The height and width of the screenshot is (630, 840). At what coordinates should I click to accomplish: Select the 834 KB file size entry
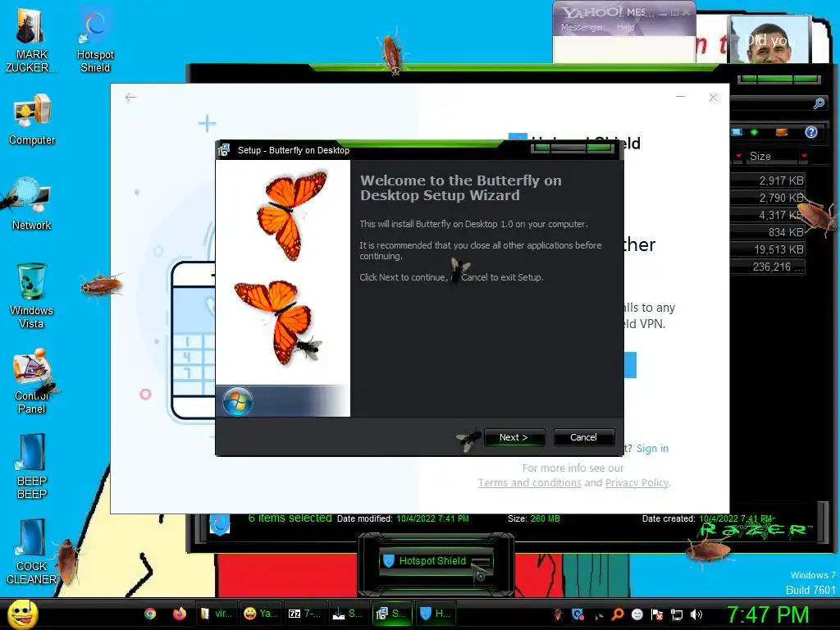pos(768,232)
